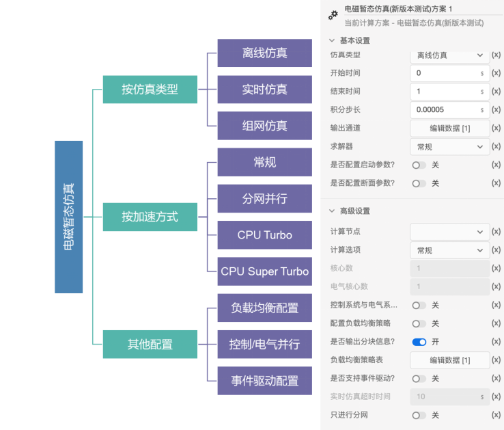
Task: Toggle the 只进行分网 switch
Action: [419, 415]
